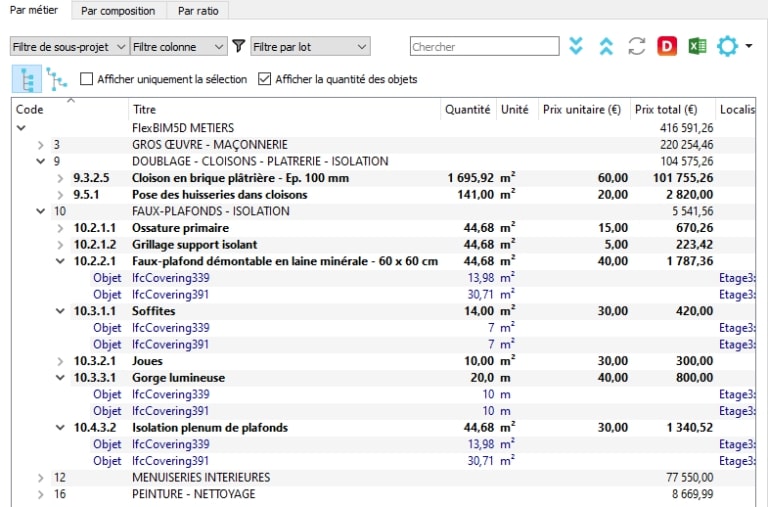Expand the GROS ŒUVRE - MAÇONNERIE row
The image size is (768, 507).
41,145
